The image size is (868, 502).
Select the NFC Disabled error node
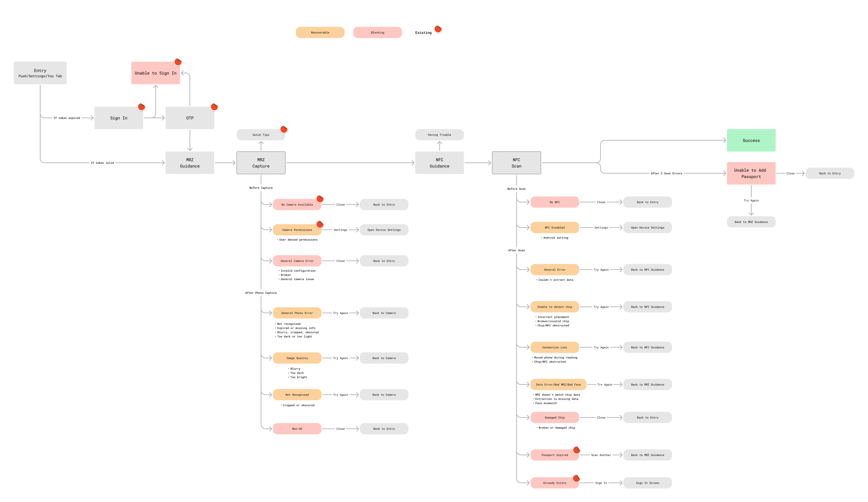click(x=555, y=227)
